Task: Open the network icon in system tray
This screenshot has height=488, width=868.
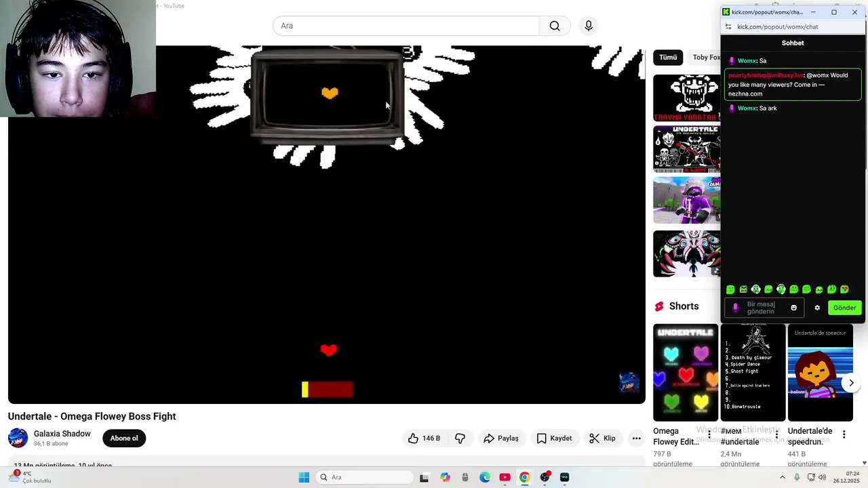Action: 811,477
